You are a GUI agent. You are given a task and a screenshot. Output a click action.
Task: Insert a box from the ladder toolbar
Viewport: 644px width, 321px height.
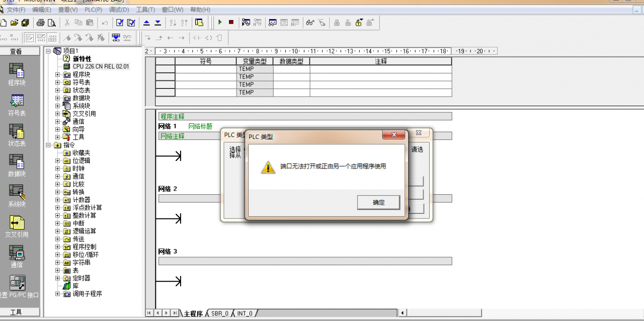pyautogui.click(x=219, y=38)
